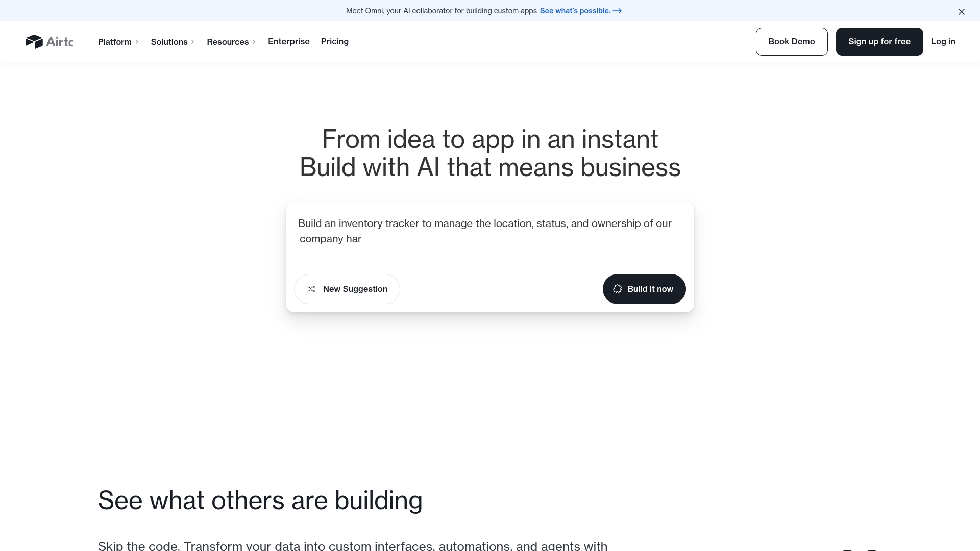The width and height of the screenshot is (980, 551).
Task: Go to the Enterprise page
Action: (289, 41)
